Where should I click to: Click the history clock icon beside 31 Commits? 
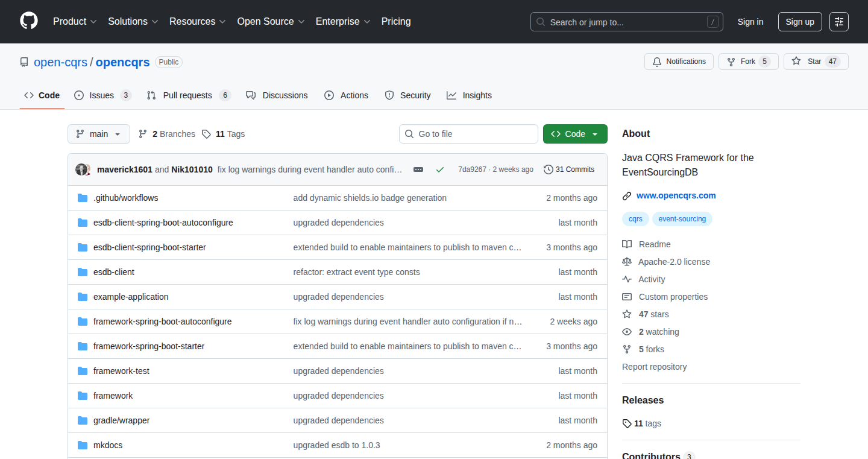[549, 169]
